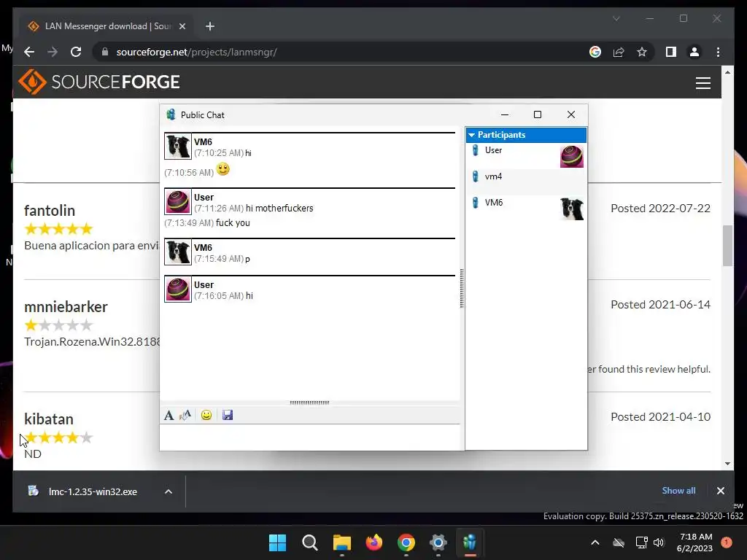Show hidden system tray icons
Image resolution: width=747 pixels, height=560 pixels.
tap(595, 542)
